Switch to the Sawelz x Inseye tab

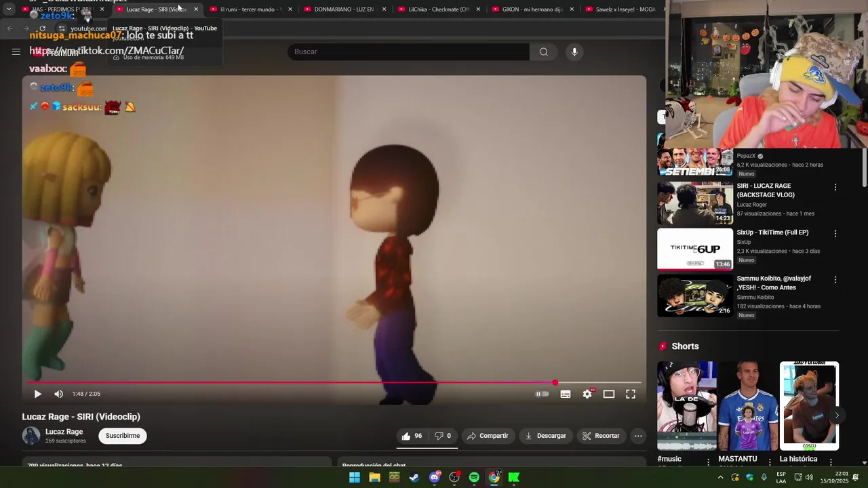624,9
